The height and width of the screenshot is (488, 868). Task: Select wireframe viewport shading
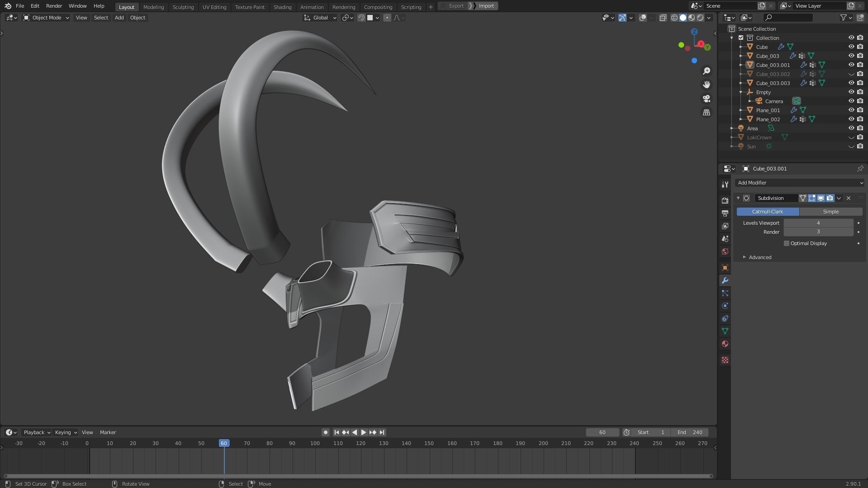674,18
